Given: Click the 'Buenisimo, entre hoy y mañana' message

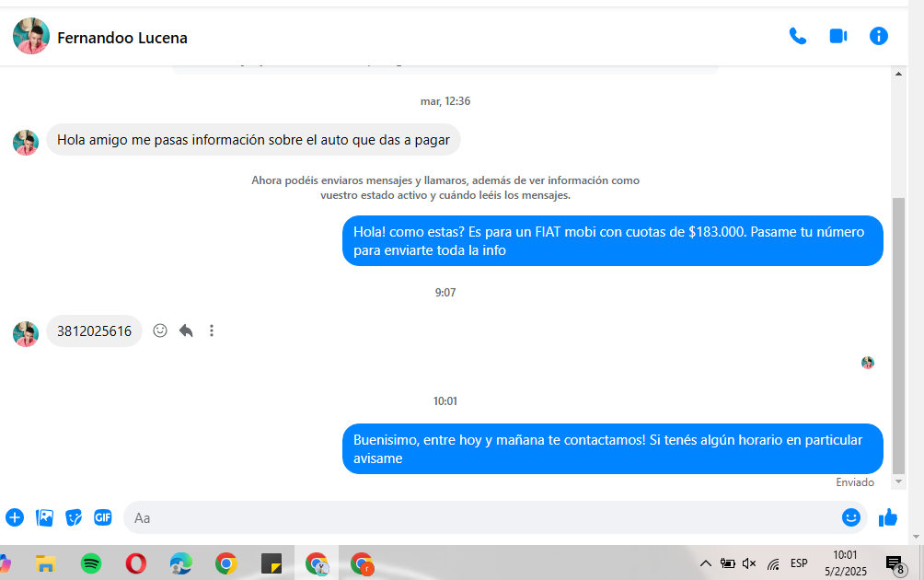Looking at the screenshot, I should (613, 448).
